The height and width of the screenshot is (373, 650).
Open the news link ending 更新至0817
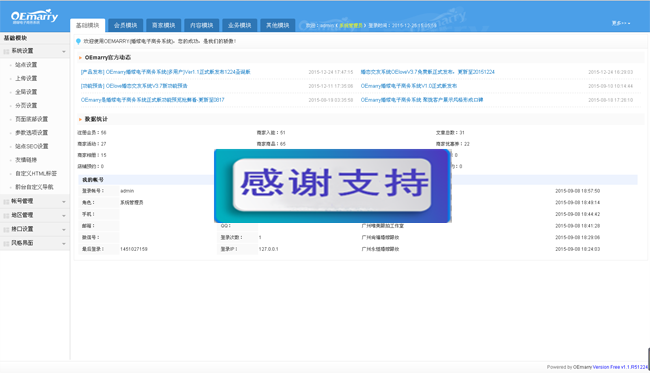pyautogui.click(x=153, y=100)
